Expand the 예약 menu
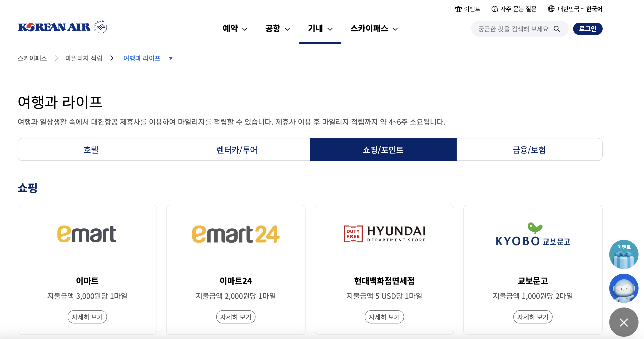The image size is (644, 339). (235, 29)
